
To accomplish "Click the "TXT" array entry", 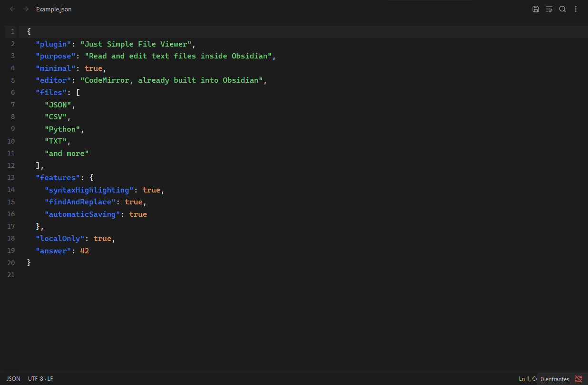I will point(56,141).
